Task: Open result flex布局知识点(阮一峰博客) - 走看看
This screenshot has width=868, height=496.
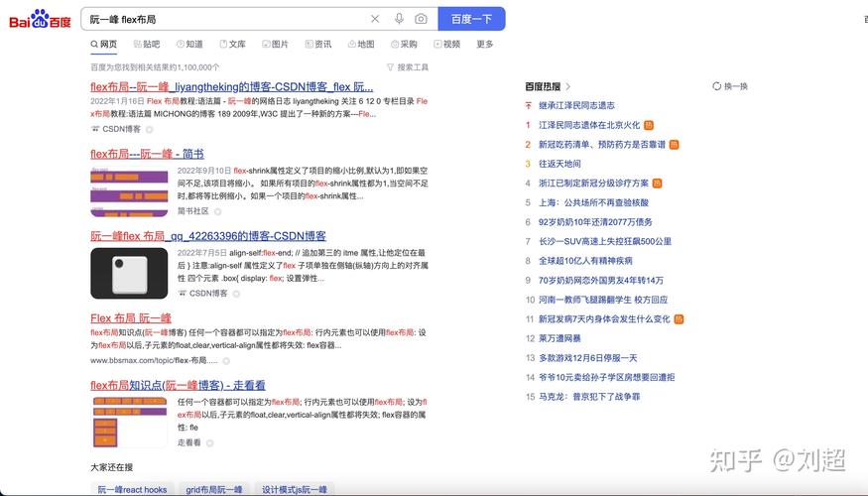Action: tap(178, 385)
